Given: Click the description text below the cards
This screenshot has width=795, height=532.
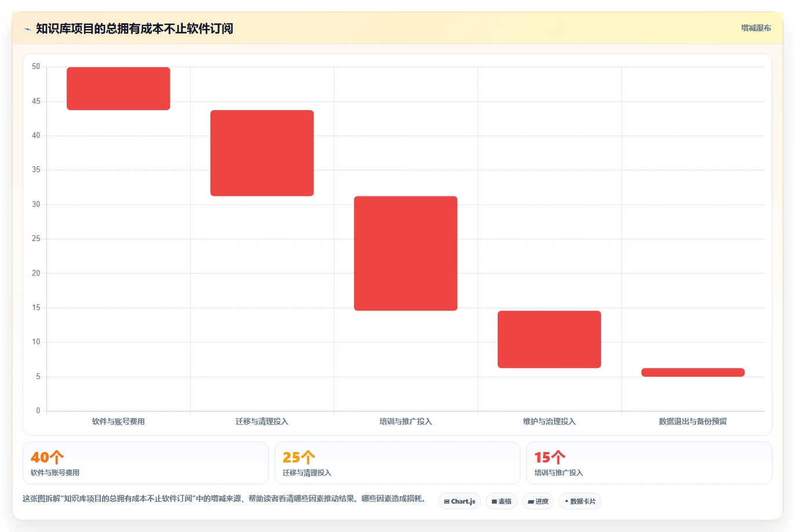Looking at the screenshot, I should click(225, 498).
